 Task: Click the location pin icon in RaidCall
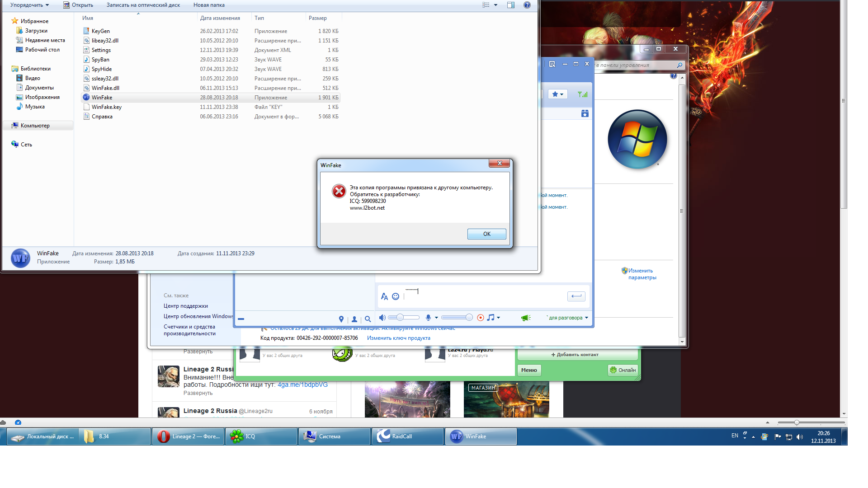point(341,319)
